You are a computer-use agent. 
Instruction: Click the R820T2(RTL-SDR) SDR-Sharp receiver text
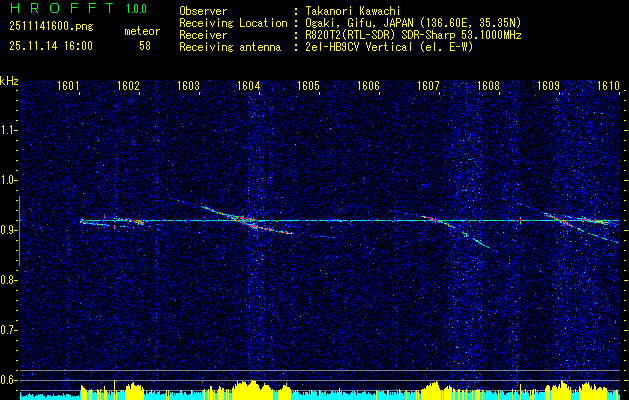click(413, 35)
